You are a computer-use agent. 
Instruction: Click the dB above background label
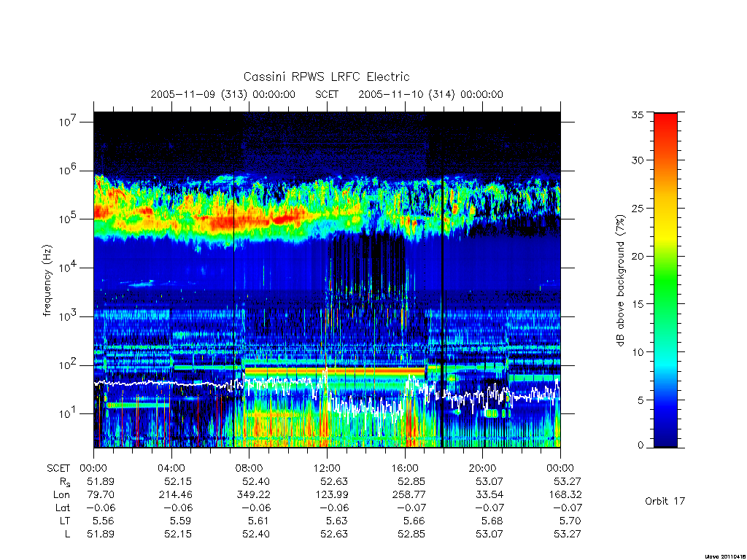(620, 280)
